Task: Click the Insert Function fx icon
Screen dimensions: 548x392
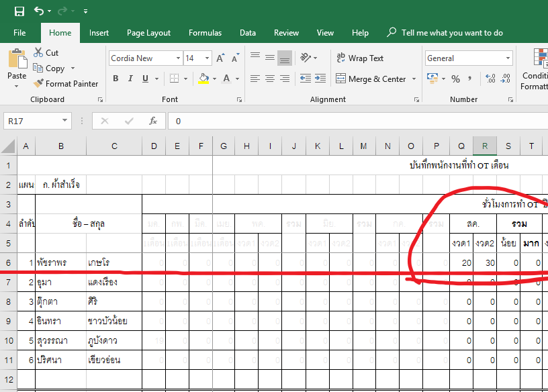Action: click(153, 121)
